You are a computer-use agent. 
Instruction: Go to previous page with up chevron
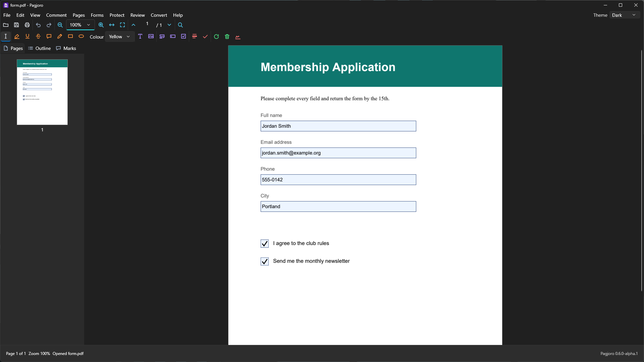point(133,25)
